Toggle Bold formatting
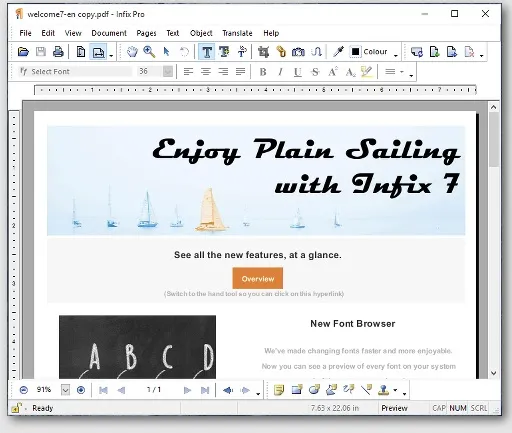The height and width of the screenshot is (433, 512). point(263,72)
